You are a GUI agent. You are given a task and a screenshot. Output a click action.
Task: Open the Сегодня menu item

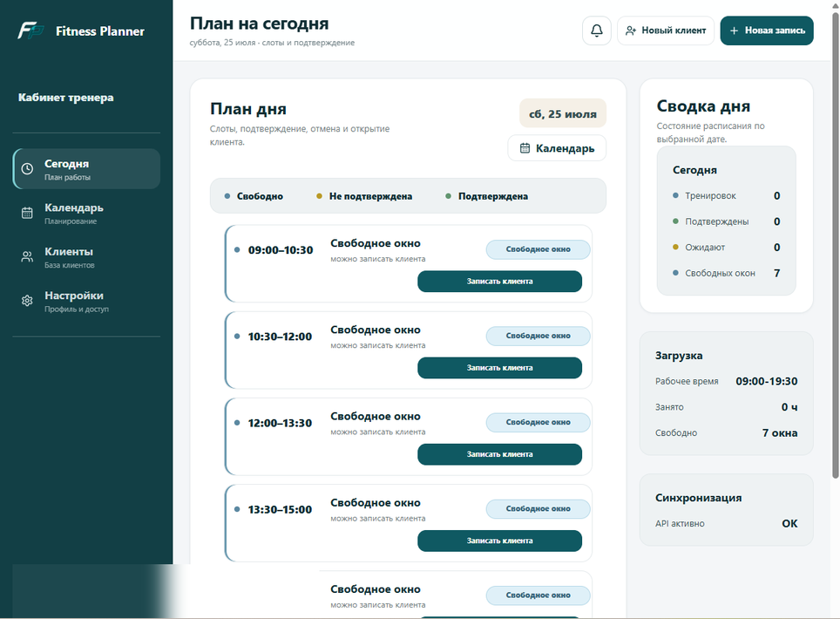point(86,169)
